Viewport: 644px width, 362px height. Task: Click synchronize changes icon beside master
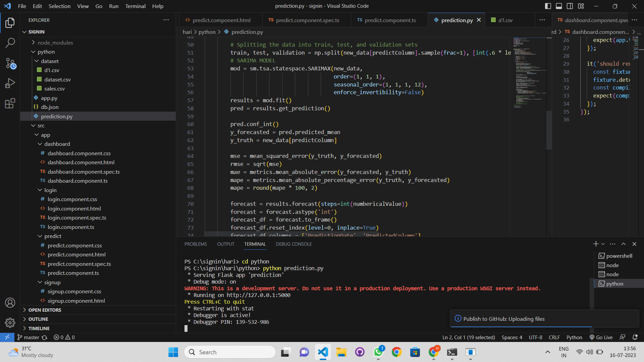pyautogui.click(x=44, y=338)
